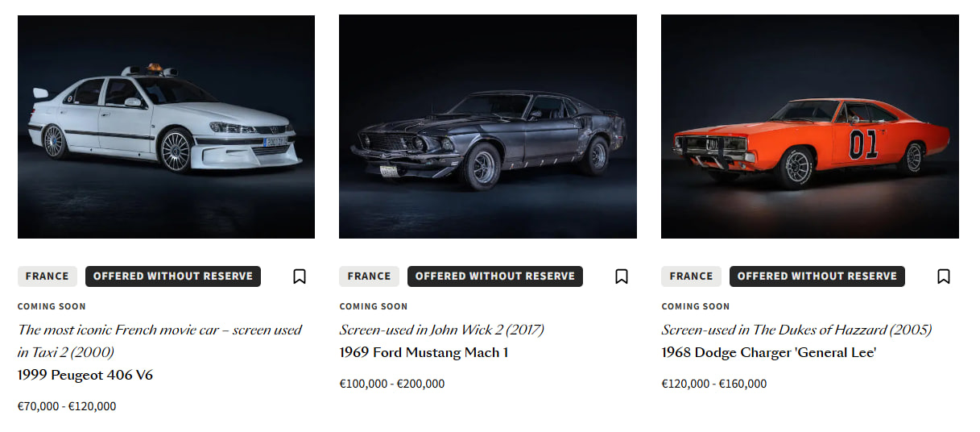Viewport: 980px width, 432px height.
Task: Click the Taxi 2 (2000) subtitle text
Action: [x=159, y=340]
